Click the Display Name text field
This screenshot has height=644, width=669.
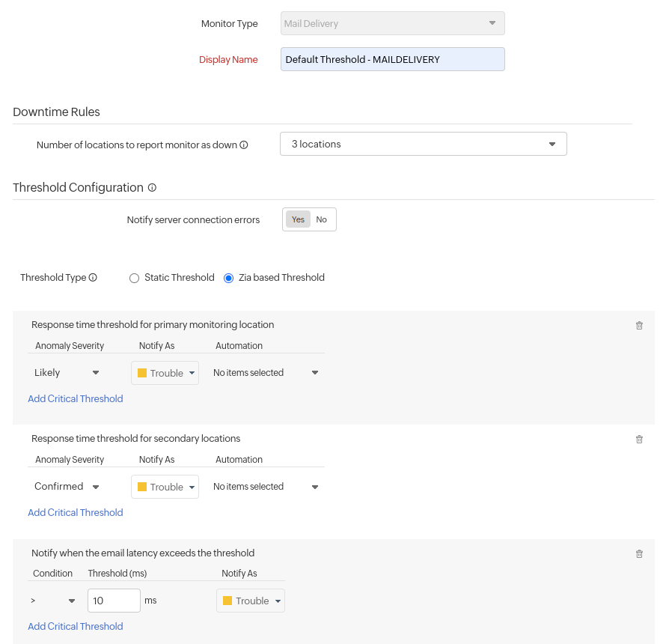(392, 59)
